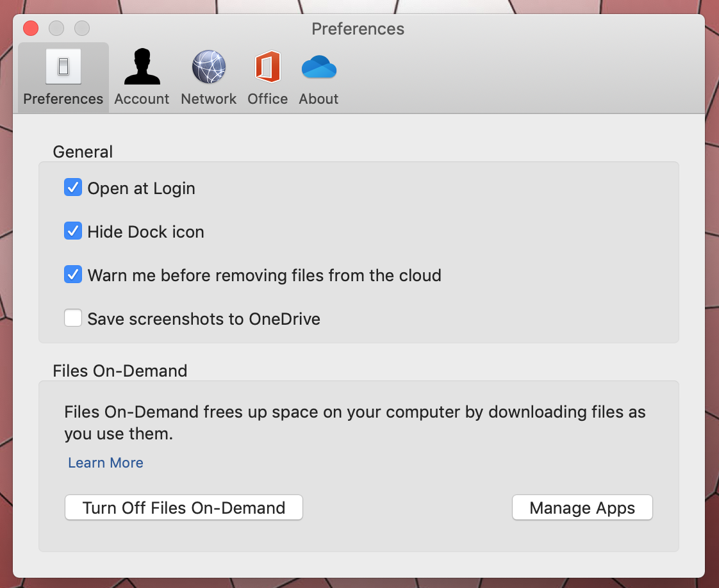Toggle Warn me before removing files checkbox
Image resolution: width=719 pixels, height=588 pixels.
point(73,275)
